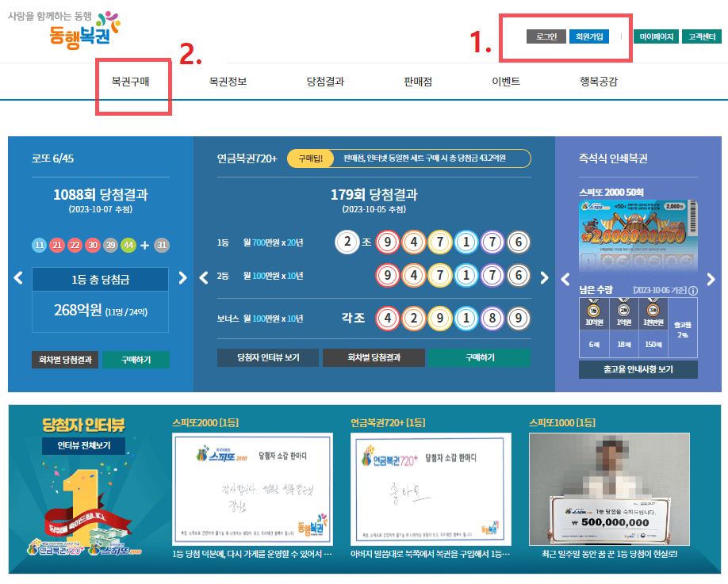
Task: Click lotto ball number 22
Action: coord(75,245)
